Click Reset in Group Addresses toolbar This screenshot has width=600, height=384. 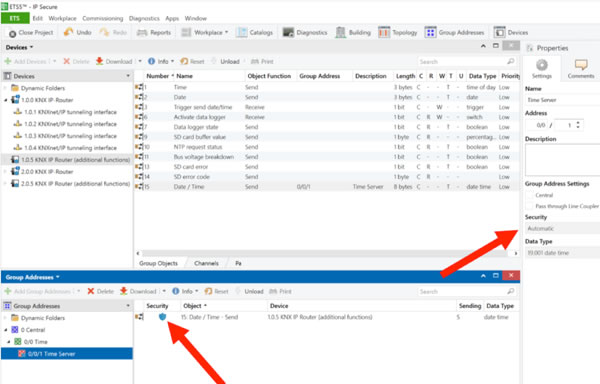point(217,291)
